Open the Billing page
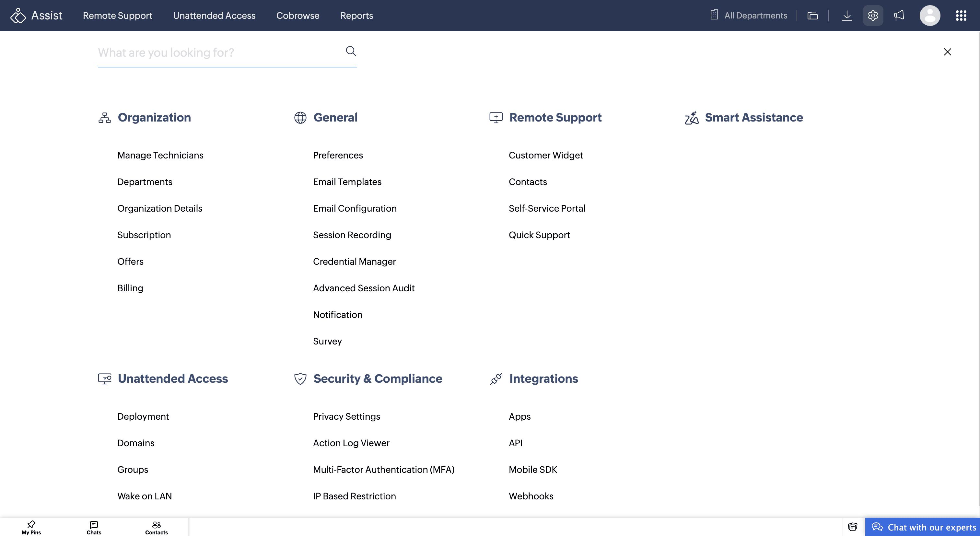Screen dimensions: 980x536 click(x=130, y=288)
